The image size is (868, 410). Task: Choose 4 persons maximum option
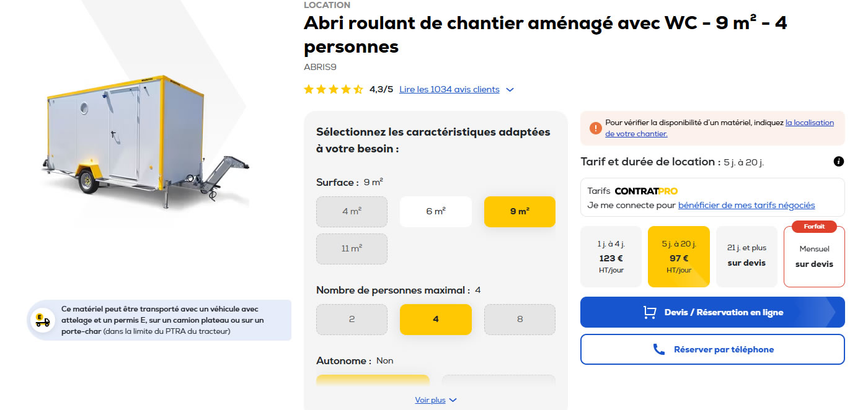(x=436, y=320)
